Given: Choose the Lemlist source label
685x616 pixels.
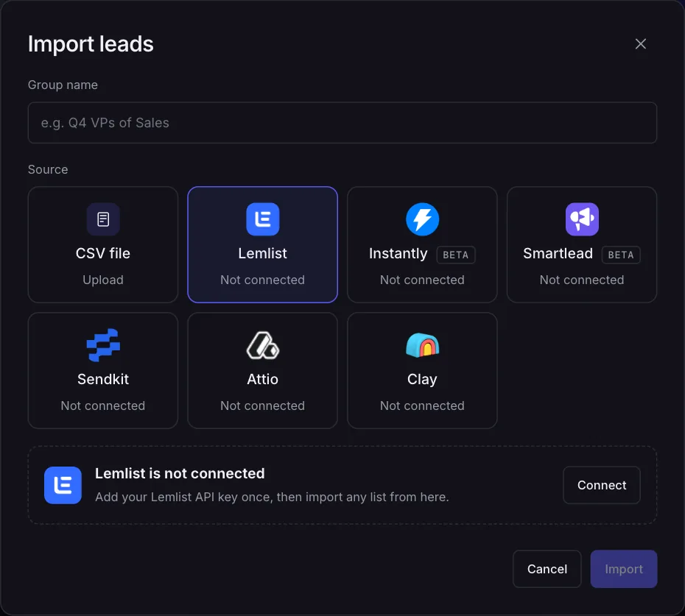Looking at the screenshot, I should point(262,253).
